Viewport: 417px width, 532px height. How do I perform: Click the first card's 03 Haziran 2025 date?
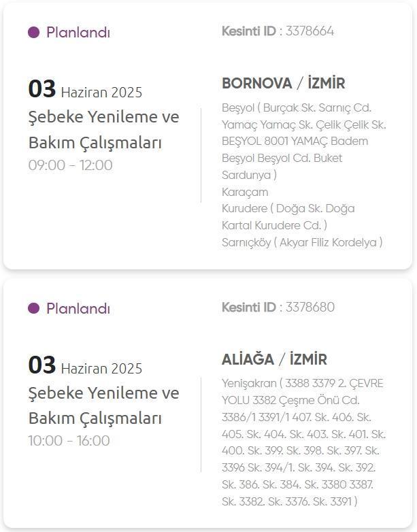(x=85, y=89)
